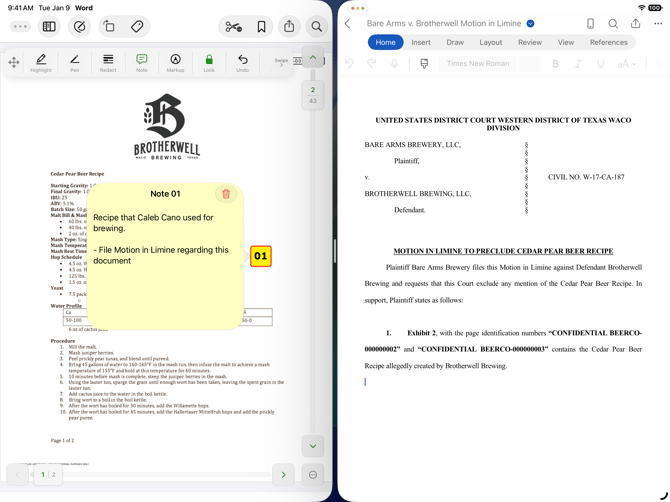Select the Markup tool
670x502 pixels.
click(x=175, y=63)
